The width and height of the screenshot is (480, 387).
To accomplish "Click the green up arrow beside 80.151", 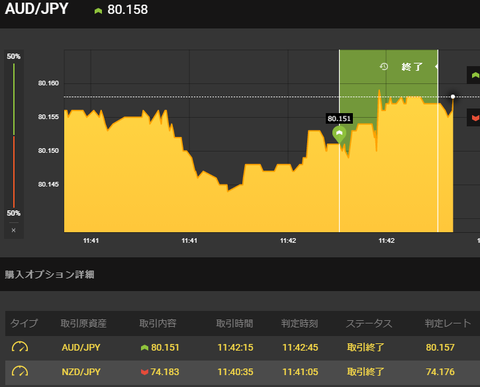I will tap(144, 348).
